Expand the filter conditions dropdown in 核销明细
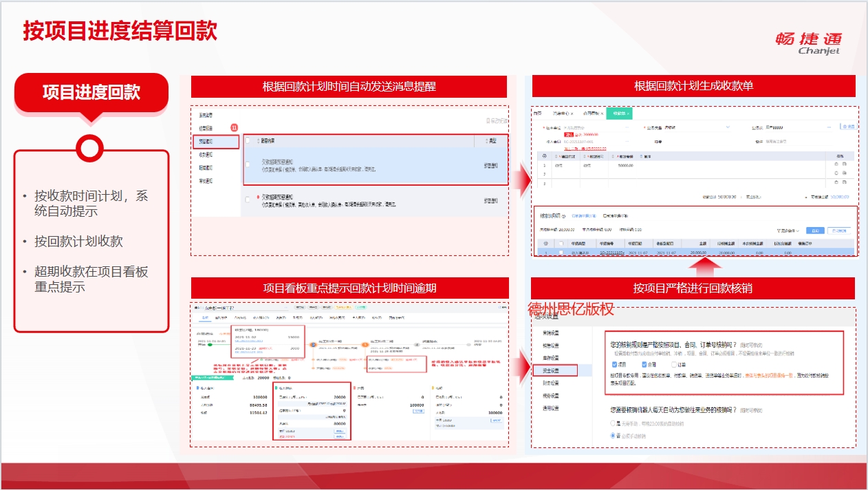The width and height of the screenshot is (868, 490). pos(788,231)
